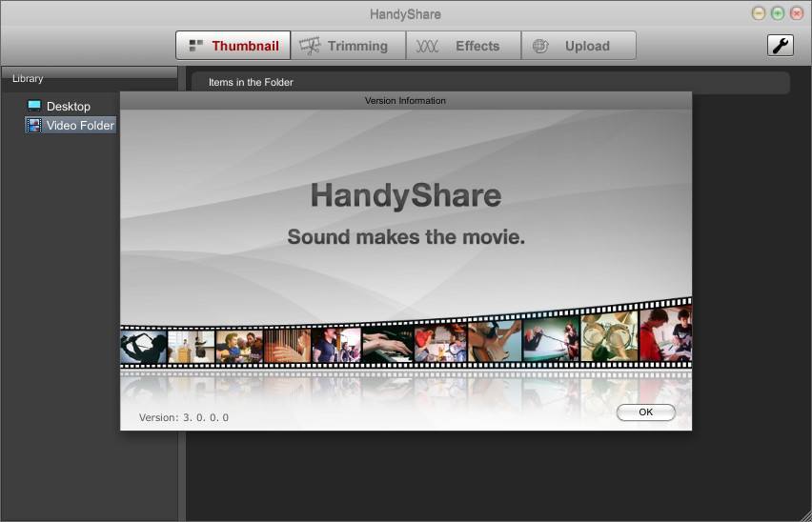The image size is (812, 522).
Task: Switch to the Upload tab
Action: (579, 46)
